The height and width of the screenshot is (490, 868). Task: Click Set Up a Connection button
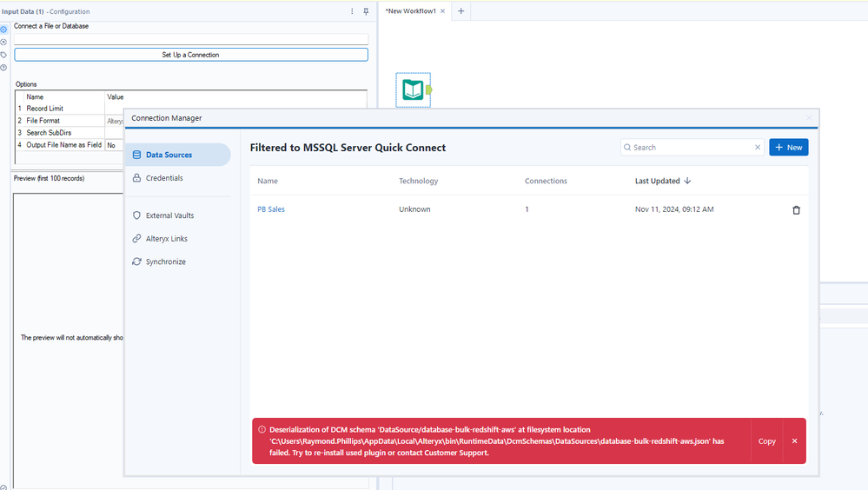click(x=191, y=55)
